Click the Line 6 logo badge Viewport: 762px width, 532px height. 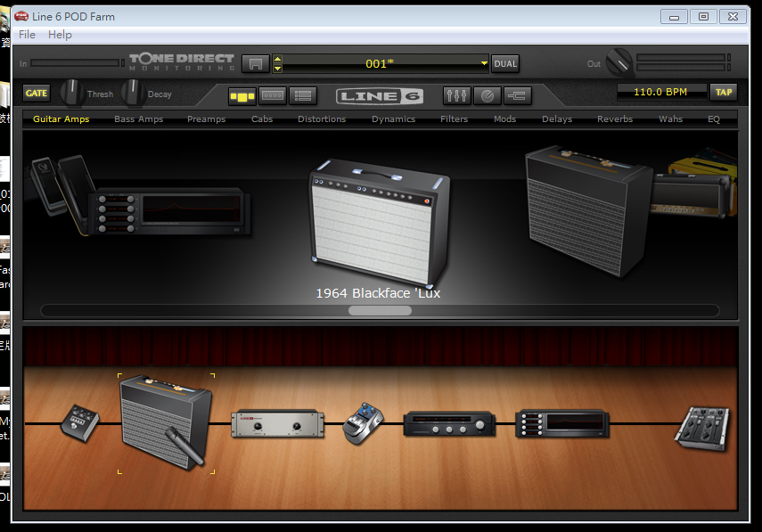tap(380, 96)
